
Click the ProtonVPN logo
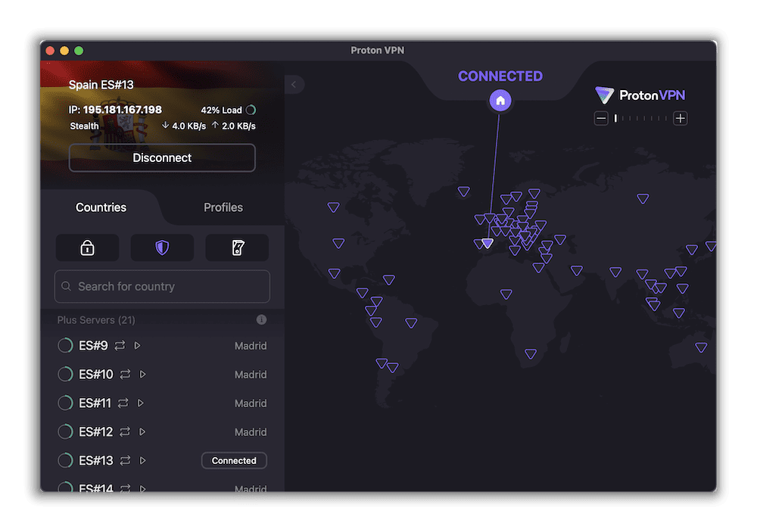640,95
